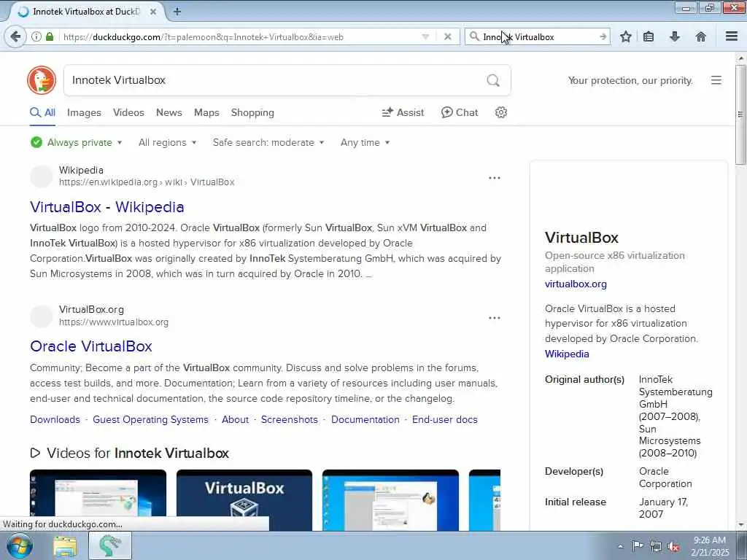The width and height of the screenshot is (747, 560).
Task: Switch to the Shopping results tab
Action: pos(252,112)
